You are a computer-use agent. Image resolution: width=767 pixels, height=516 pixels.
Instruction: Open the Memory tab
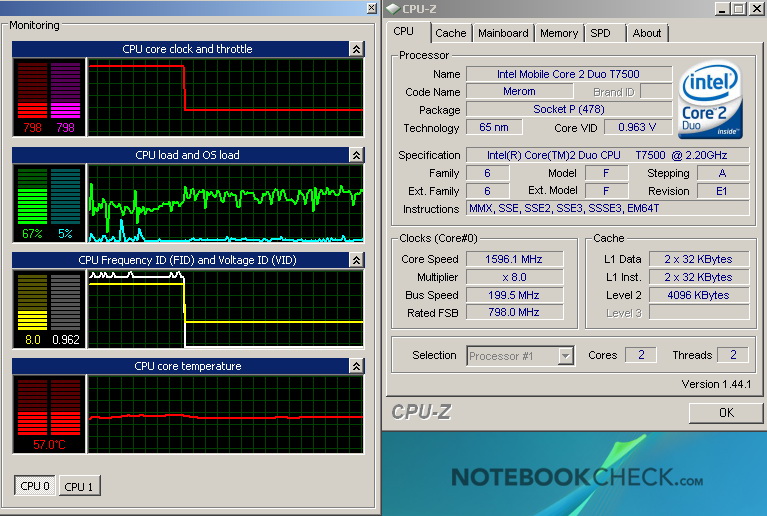[559, 33]
